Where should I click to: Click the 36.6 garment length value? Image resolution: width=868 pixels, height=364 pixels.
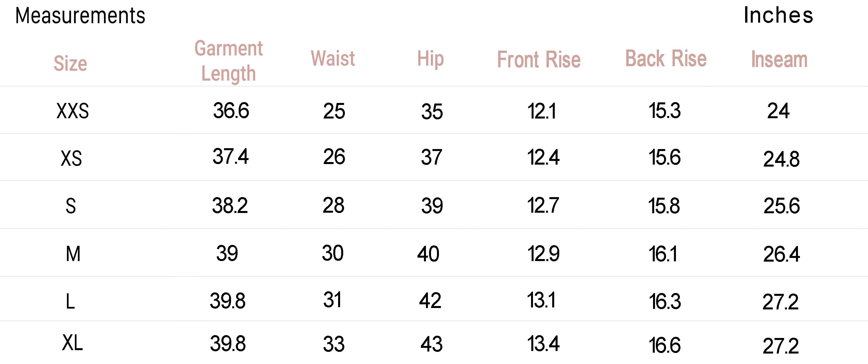tap(231, 110)
